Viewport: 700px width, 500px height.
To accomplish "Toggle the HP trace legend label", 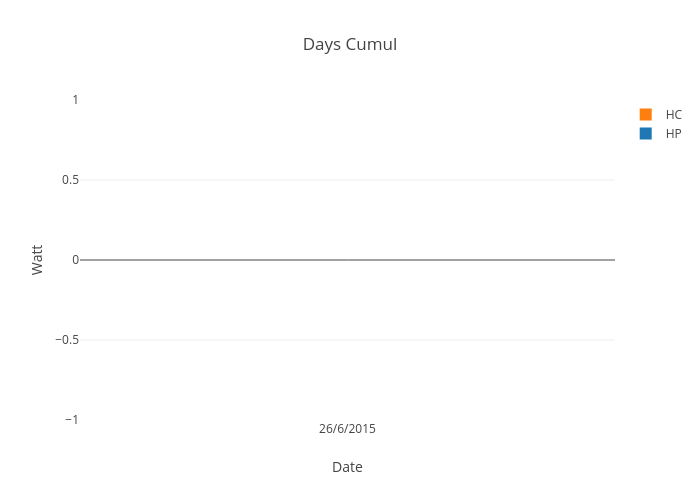I will [x=673, y=133].
